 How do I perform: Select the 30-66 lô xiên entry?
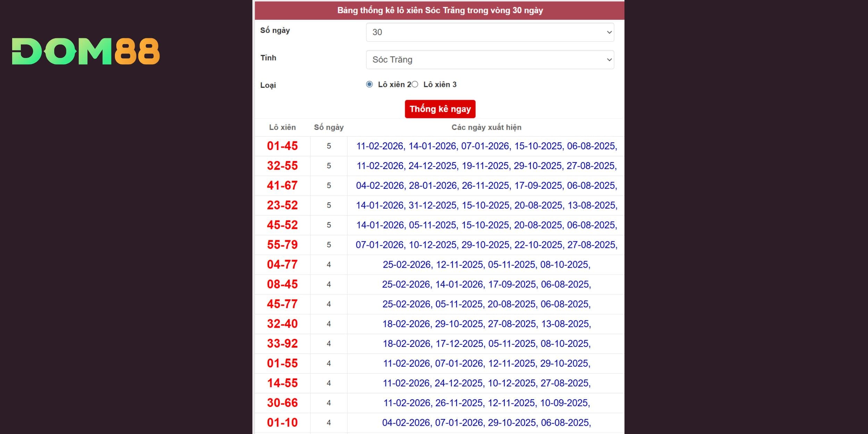[282, 403]
